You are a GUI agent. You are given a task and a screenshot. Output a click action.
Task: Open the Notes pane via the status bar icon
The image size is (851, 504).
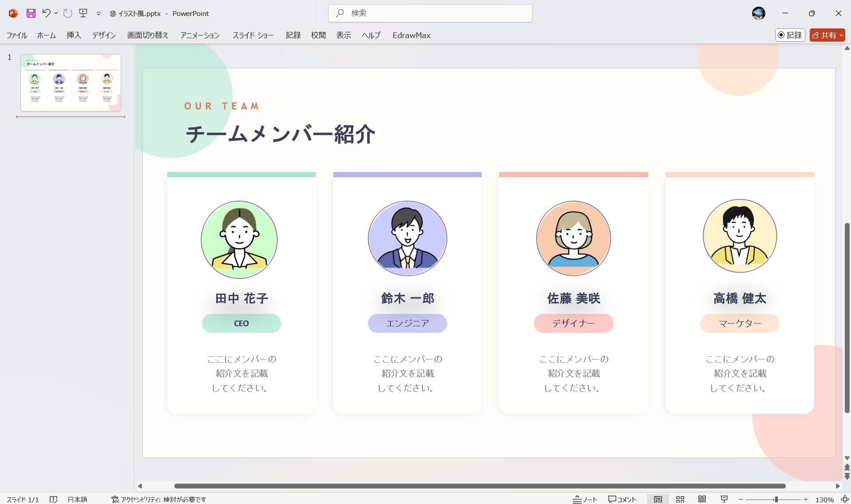(585, 499)
